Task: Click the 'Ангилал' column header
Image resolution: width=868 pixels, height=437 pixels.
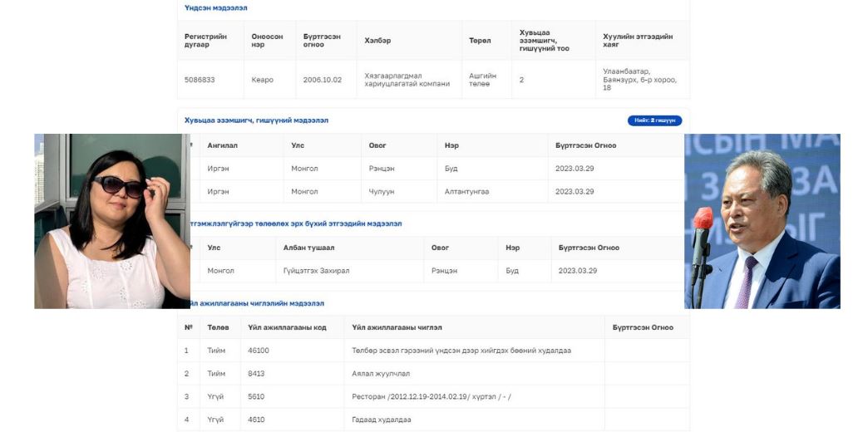Action: [223, 145]
